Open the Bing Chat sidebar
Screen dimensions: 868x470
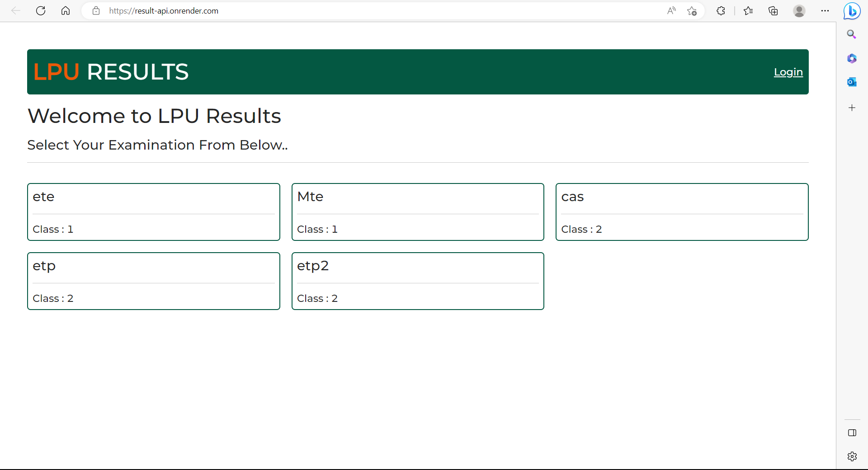(852, 11)
